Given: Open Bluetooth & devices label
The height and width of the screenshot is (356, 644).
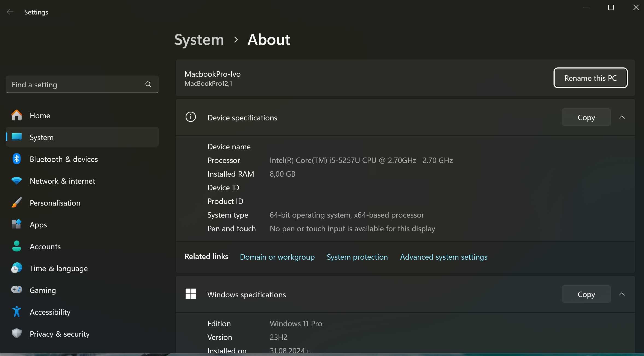Looking at the screenshot, I should 64,159.
